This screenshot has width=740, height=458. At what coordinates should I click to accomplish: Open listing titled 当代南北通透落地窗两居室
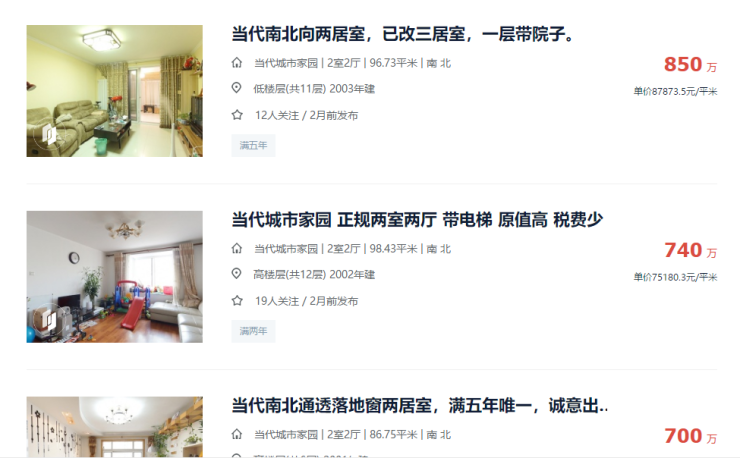tap(420, 406)
